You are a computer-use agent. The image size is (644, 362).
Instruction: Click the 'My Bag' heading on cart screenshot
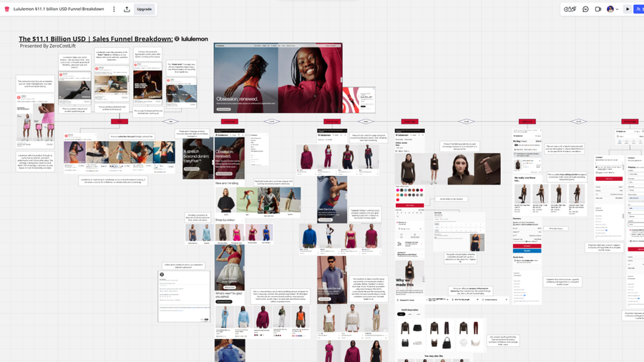tap(517, 141)
